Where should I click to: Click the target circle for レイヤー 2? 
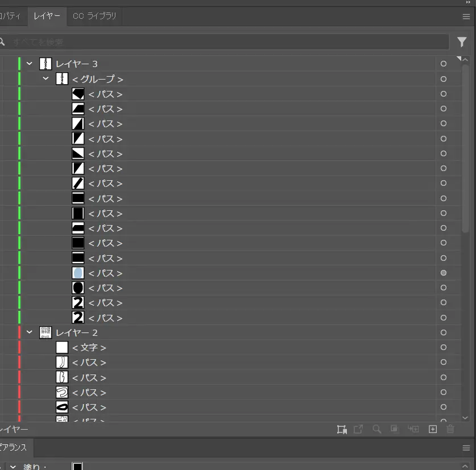(444, 332)
